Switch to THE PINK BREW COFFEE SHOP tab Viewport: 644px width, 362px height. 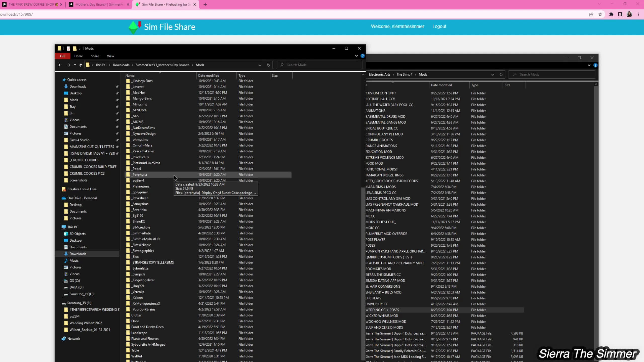coord(31,4)
